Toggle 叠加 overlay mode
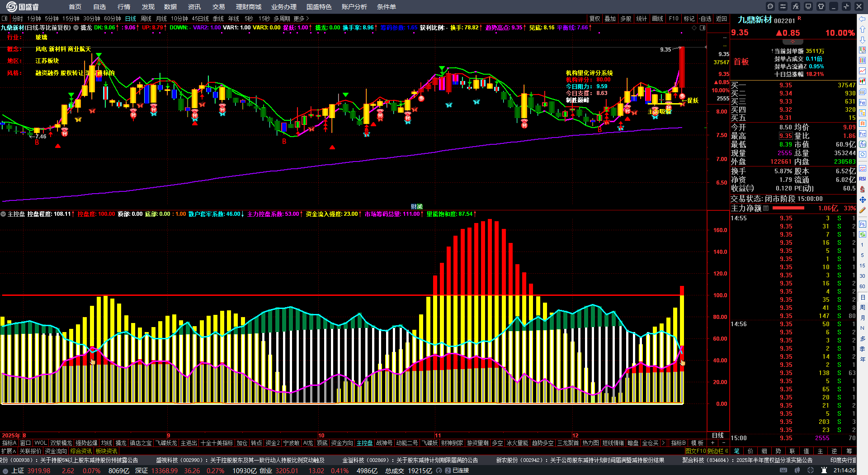Viewport: 868px width, 475px height. tap(610, 19)
